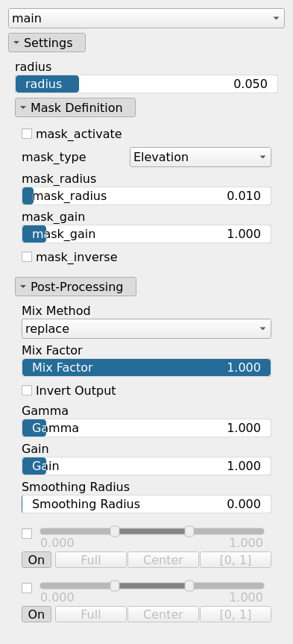Enable the second range slider checkbox
Image resolution: width=293 pixels, height=644 pixels.
(x=27, y=588)
